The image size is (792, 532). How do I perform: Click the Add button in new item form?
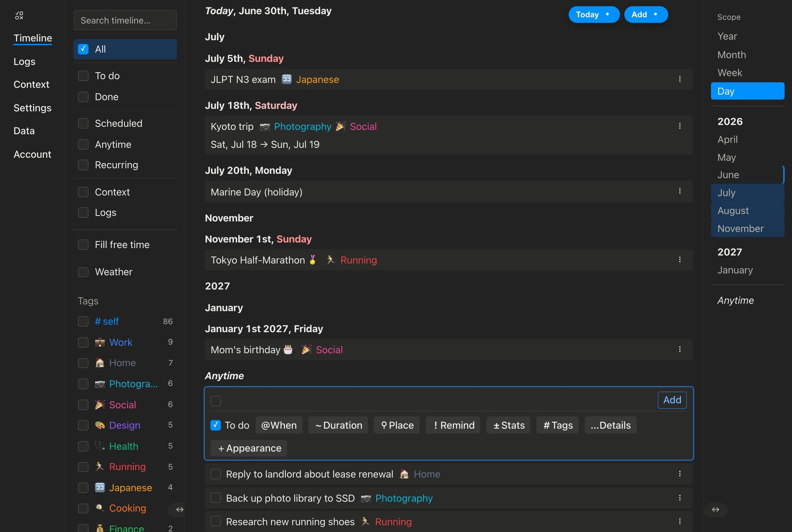coord(672,400)
